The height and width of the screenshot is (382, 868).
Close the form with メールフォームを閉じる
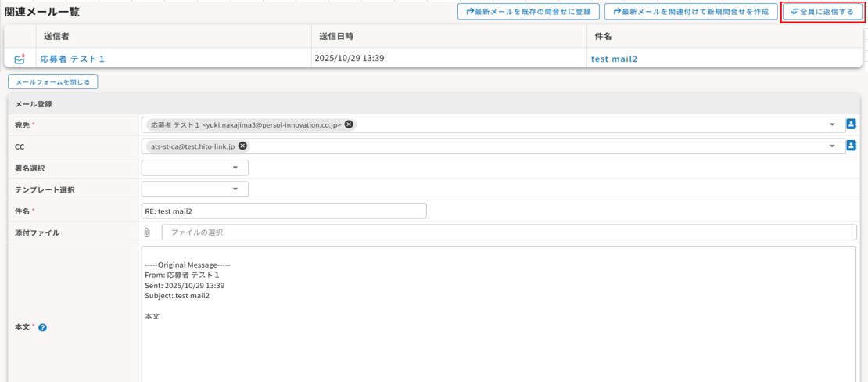[53, 81]
